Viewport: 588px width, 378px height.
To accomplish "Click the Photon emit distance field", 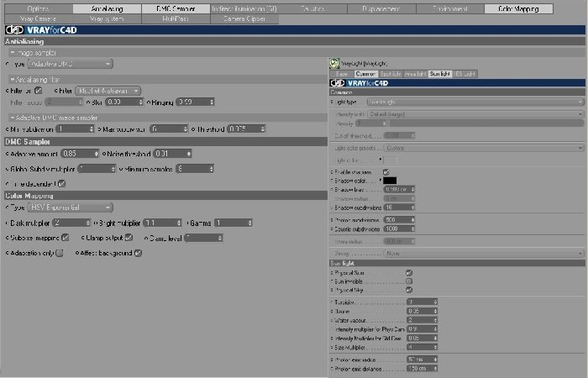I will [423, 369].
